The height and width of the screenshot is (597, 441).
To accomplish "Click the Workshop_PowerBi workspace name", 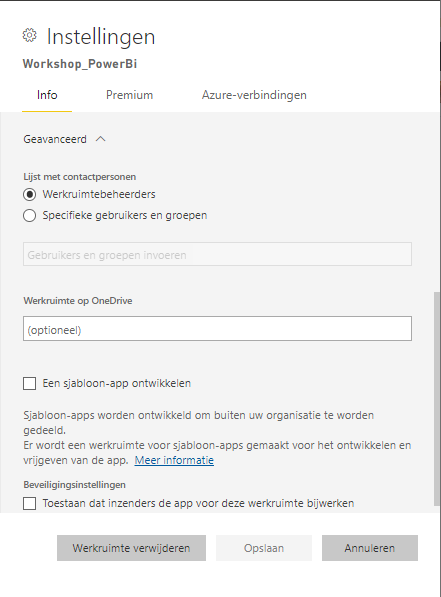I will click(80, 64).
